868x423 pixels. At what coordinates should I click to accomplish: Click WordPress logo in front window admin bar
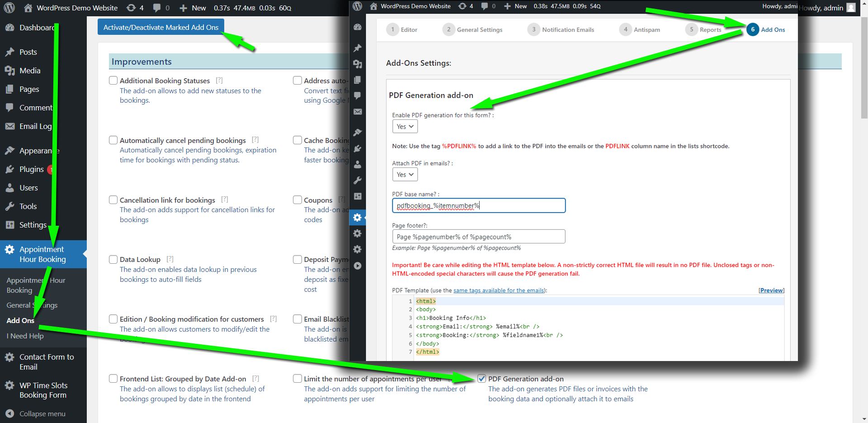pos(358,6)
